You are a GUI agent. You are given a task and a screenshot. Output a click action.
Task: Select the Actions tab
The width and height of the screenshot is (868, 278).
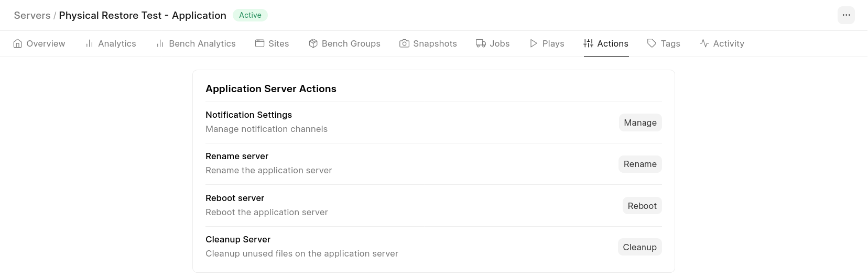tap(612, 43)
